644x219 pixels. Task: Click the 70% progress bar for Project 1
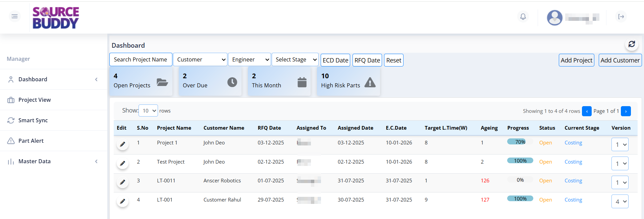[520, 142]
